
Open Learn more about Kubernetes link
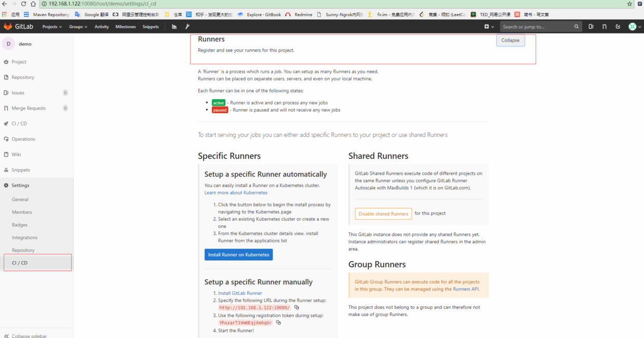tap(236, 192)
